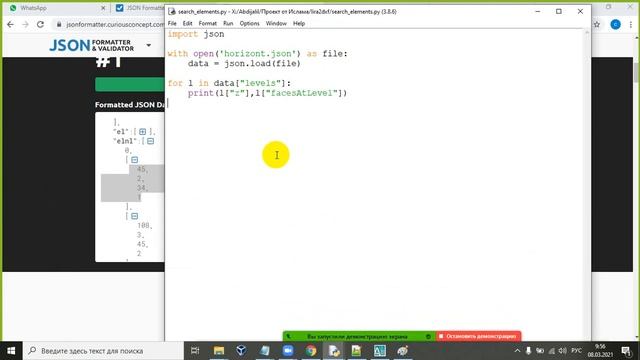Screen dimensions: 640x360
Task: Expand the "el" array in formatted JSON
Action: pos(142,131)
